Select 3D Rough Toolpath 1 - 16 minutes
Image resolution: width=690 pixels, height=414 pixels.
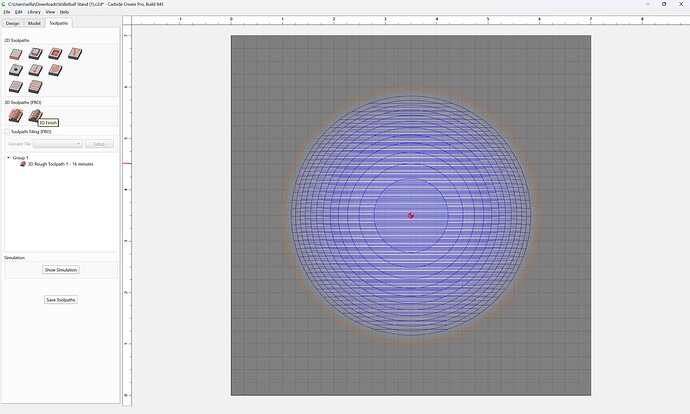pyautogui.click(x=61, y=164)
